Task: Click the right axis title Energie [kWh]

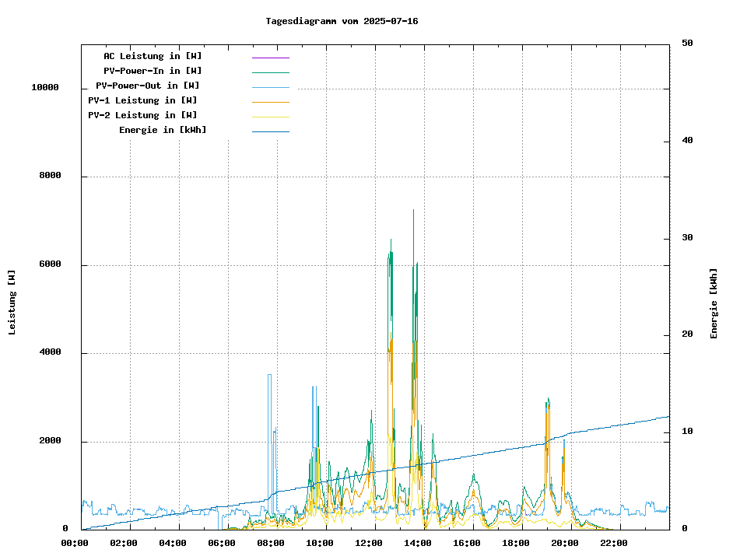Action: tap(714, 303)
